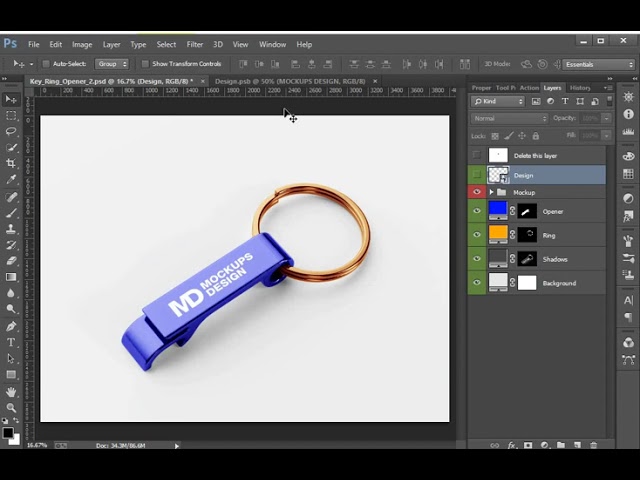Select the Healing Brush tool
Viewport: 640px width, 480px height.
11,197
